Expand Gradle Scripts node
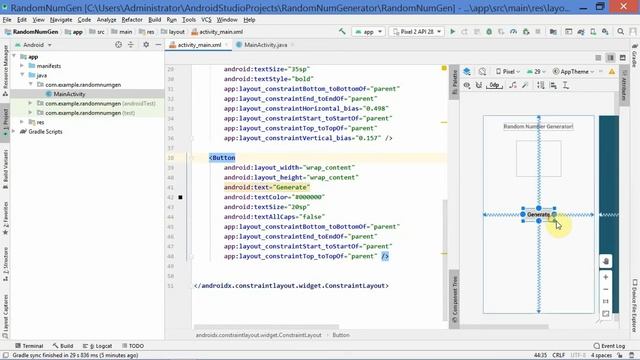The height and width of the screenshot is (360, 640). point(14,131)
